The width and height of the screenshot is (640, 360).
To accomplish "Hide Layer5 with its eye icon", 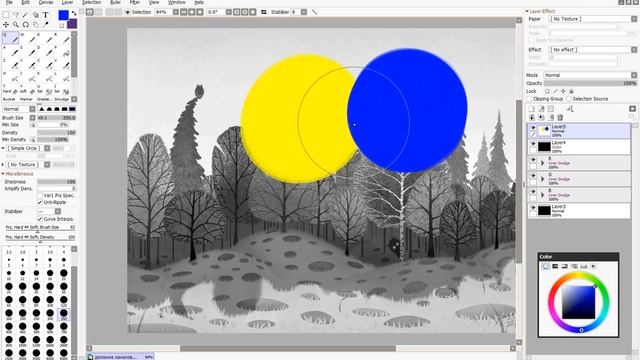I will [x=533, y=128].
